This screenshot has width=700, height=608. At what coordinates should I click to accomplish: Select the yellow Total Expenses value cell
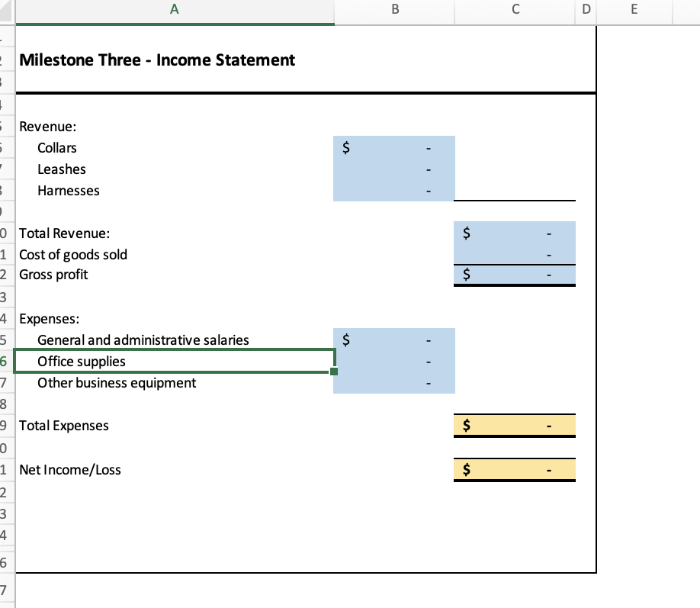[515, 425]
